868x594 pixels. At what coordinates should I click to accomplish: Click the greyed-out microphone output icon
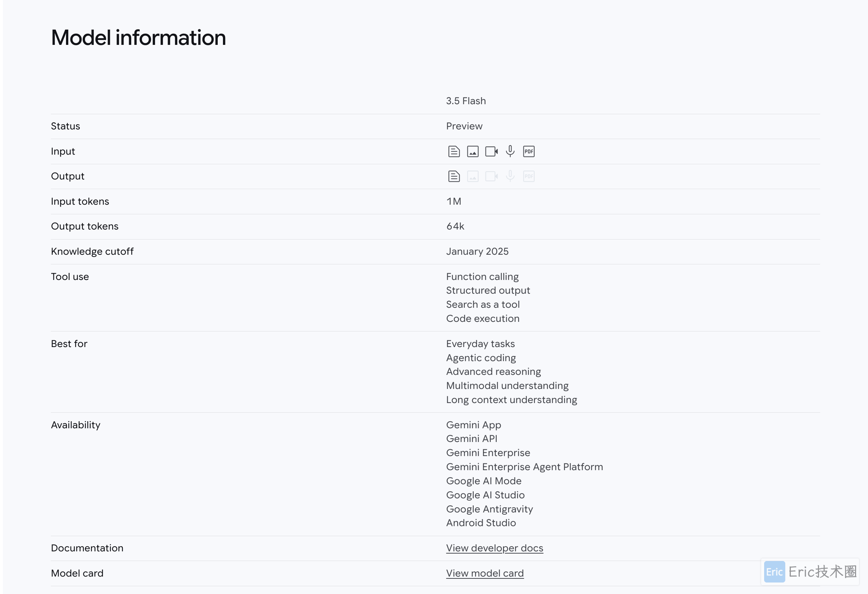click(510, 176)
